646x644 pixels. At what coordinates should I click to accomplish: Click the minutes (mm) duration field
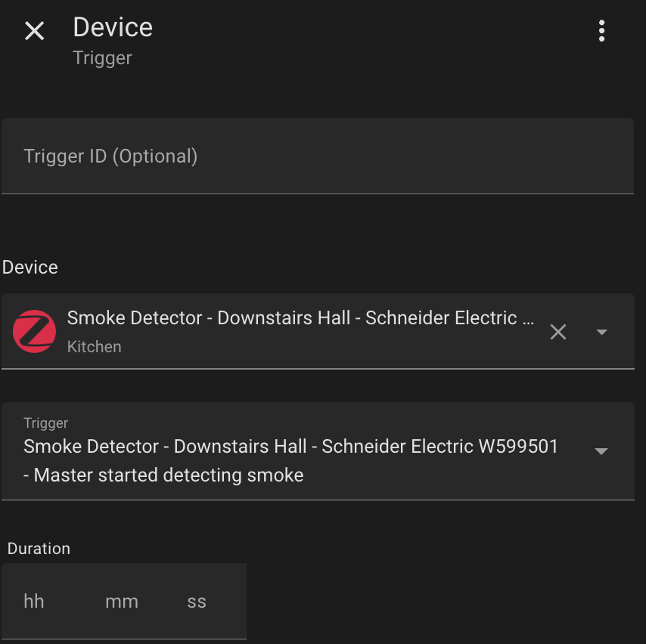tap(122, 602)
